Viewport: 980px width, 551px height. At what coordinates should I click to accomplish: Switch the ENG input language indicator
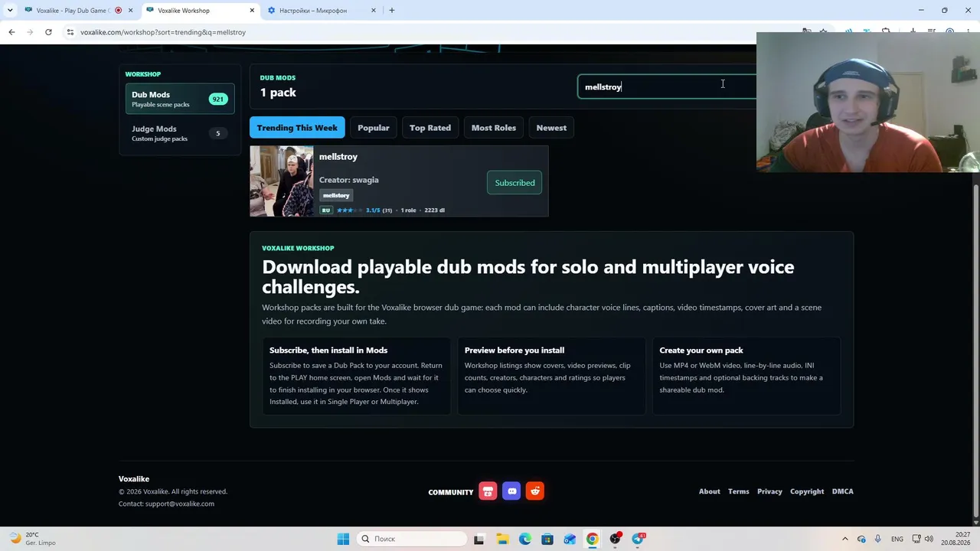pos(897,539)
